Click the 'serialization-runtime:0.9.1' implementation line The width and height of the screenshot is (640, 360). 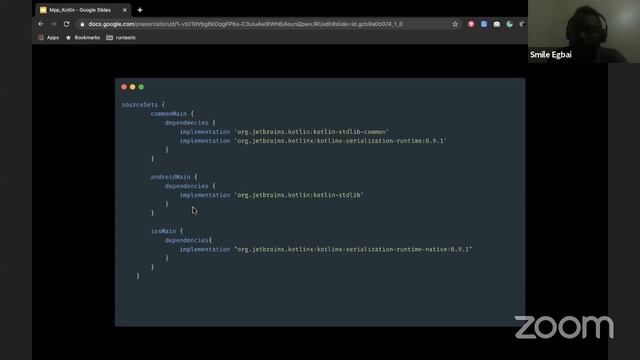313,141
